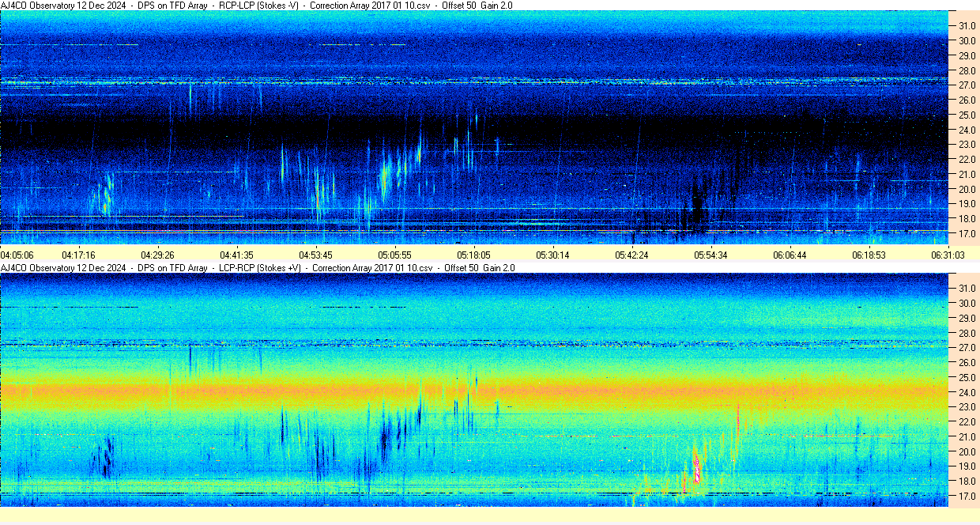The height and width of the screenshot is (525, 980).
Task: Select 23.0 frequency label in Stokes +V plot
Action: (967, 407)
